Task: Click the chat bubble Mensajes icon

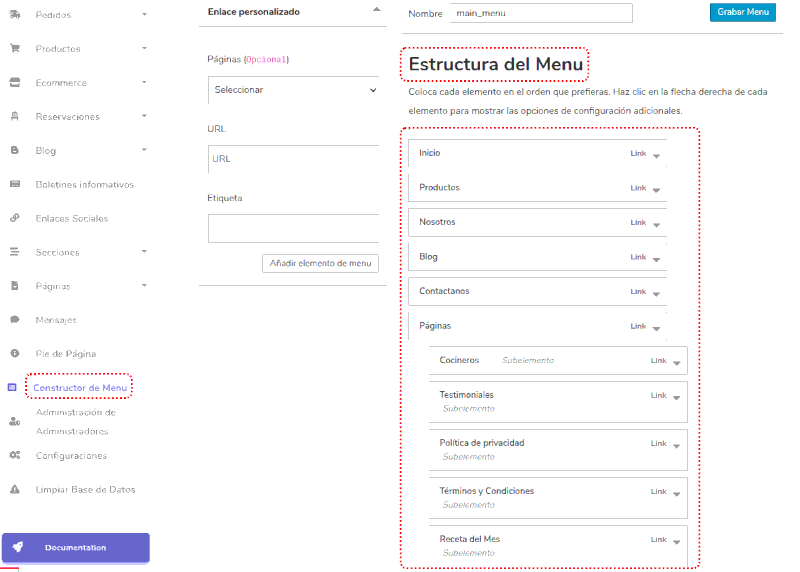Action: pos(15,320)
